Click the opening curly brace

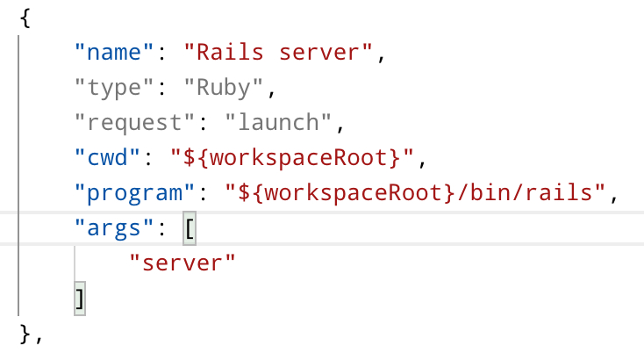25,18
